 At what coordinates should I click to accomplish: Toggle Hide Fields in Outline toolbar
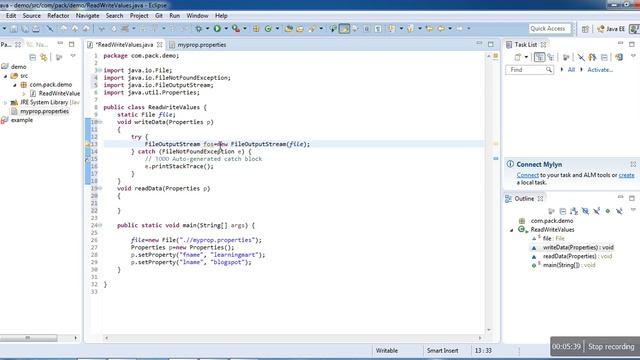pyautogui.click(x=585, y=211)
